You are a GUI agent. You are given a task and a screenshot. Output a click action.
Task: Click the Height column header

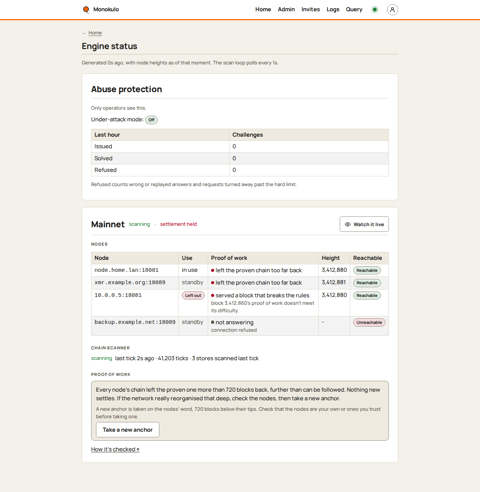330,258
